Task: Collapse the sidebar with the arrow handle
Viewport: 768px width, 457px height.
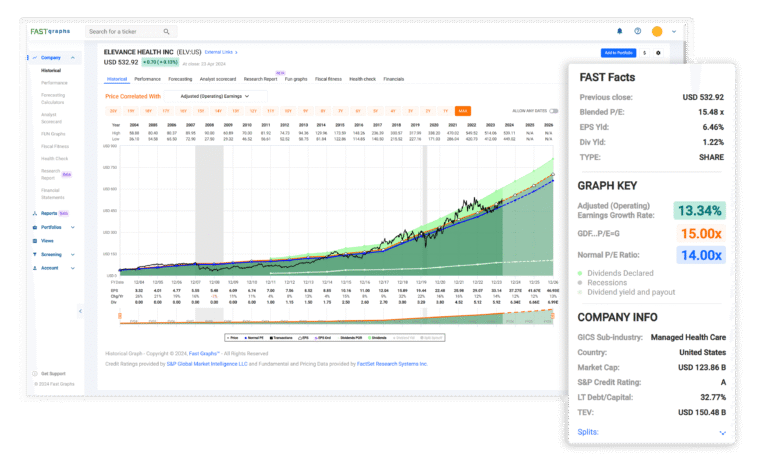Action: [80, 311]
